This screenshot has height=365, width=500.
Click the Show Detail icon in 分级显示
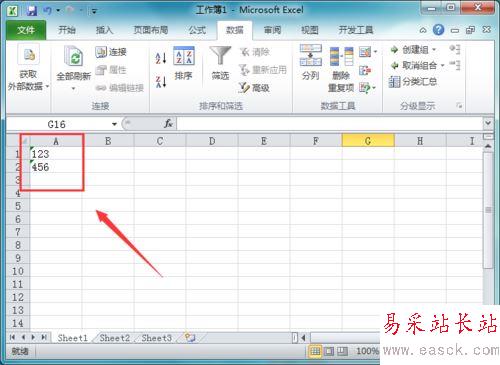(455, 49)
